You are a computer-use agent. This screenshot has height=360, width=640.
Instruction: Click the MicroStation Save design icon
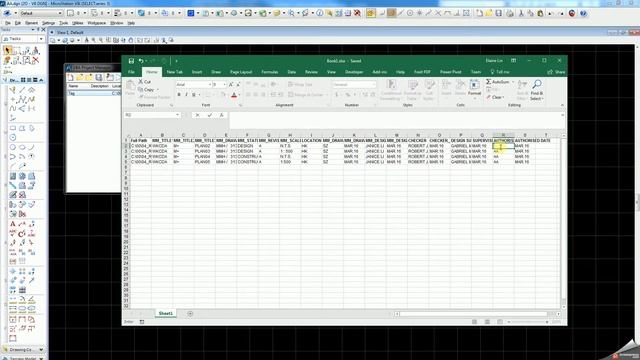[498, 13]
